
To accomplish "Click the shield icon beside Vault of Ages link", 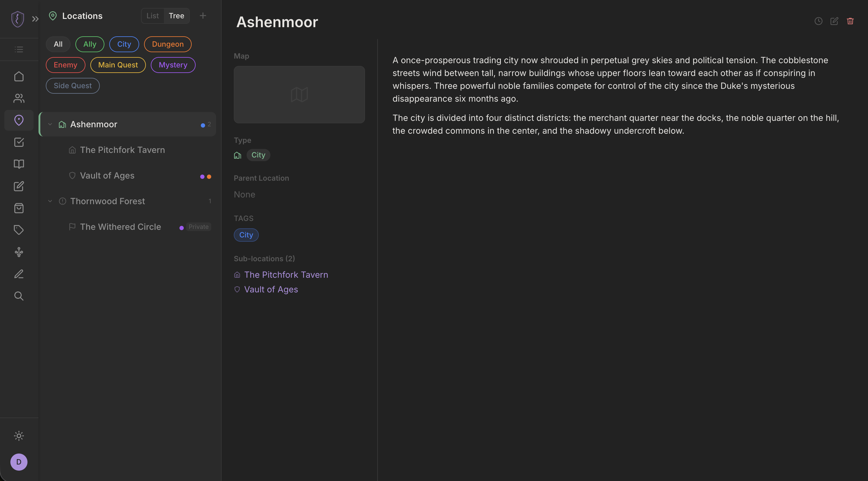I will [237, 290].
